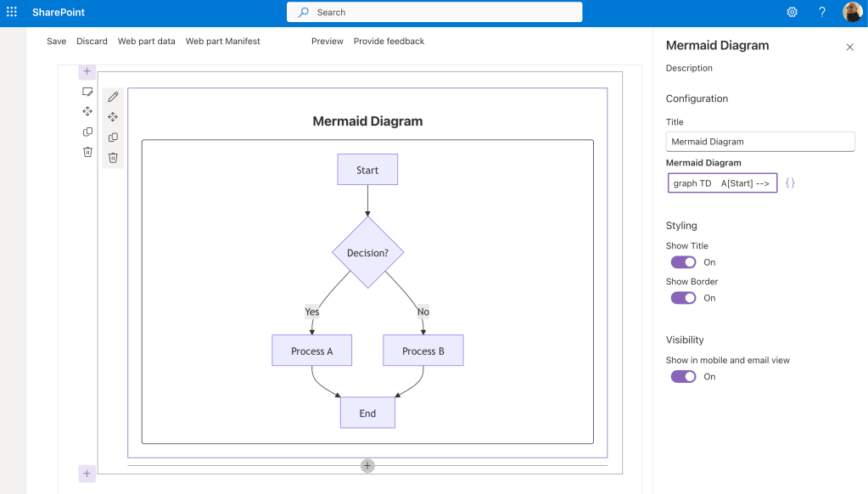The height and width of the screenshot is (494, 868).
Task: Select Web part Manifest in the toolbar
Action: [222, 41]
